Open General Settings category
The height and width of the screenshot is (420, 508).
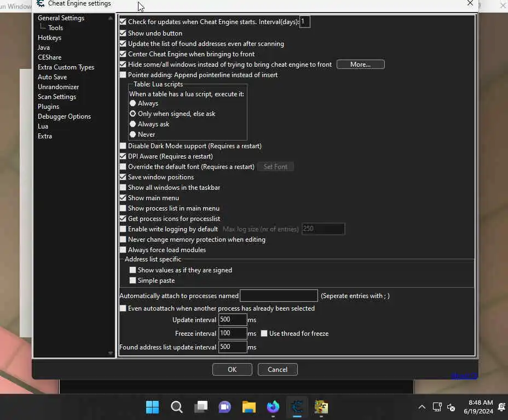pos(61,18)
